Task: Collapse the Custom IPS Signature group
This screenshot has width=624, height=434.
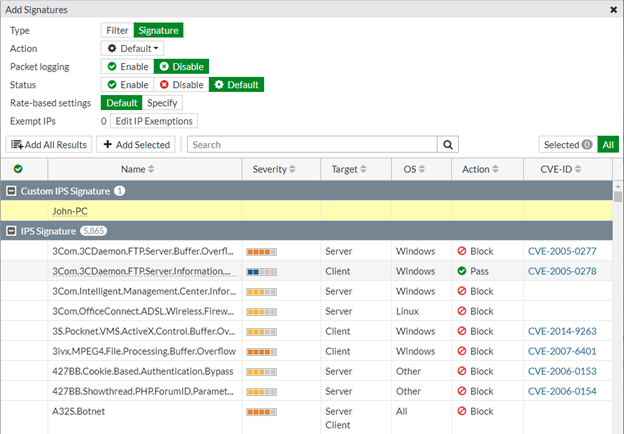Action: [12, 190]
